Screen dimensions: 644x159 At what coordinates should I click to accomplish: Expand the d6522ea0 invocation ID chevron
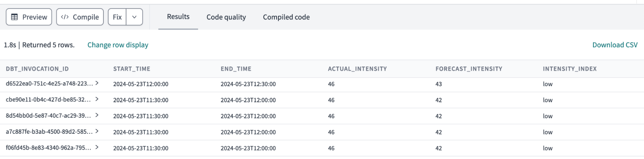97,83
